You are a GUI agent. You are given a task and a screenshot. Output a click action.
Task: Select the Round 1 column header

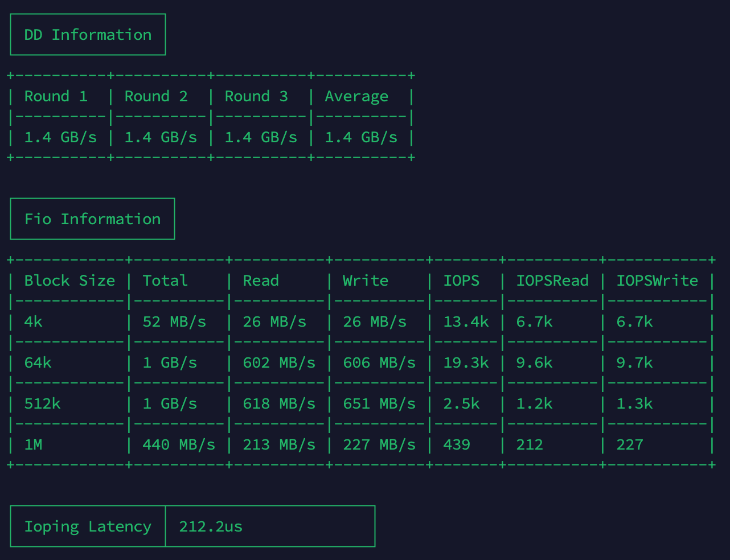point(56,96)
